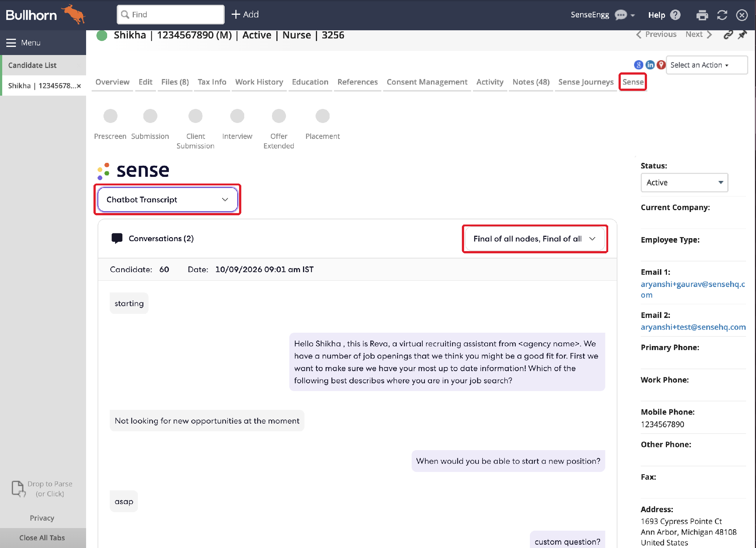Open the Sense Journeys tab
Viewport: 756px width, 548px height.
(586, 82)
